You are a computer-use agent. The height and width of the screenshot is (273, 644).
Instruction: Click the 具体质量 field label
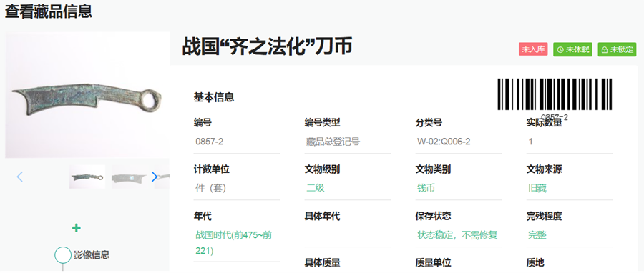click(323, 262)
